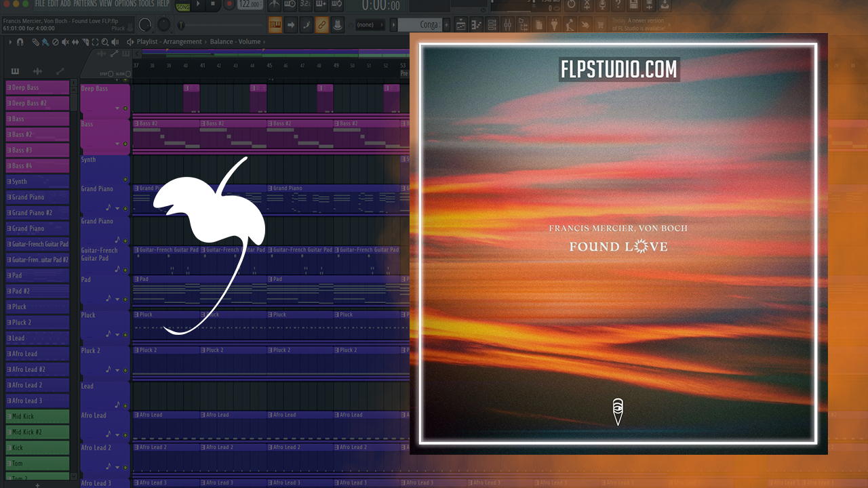Screen dimensions: 868x488
Task: Click the microphone audio editor icon
Action: [x=602, y=4]
